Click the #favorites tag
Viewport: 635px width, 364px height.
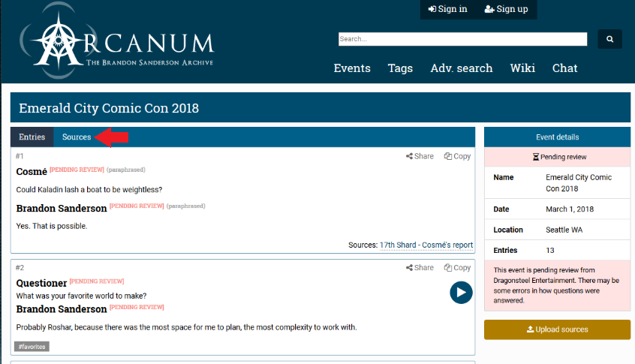pyautogui.click(x=32, y=347)
